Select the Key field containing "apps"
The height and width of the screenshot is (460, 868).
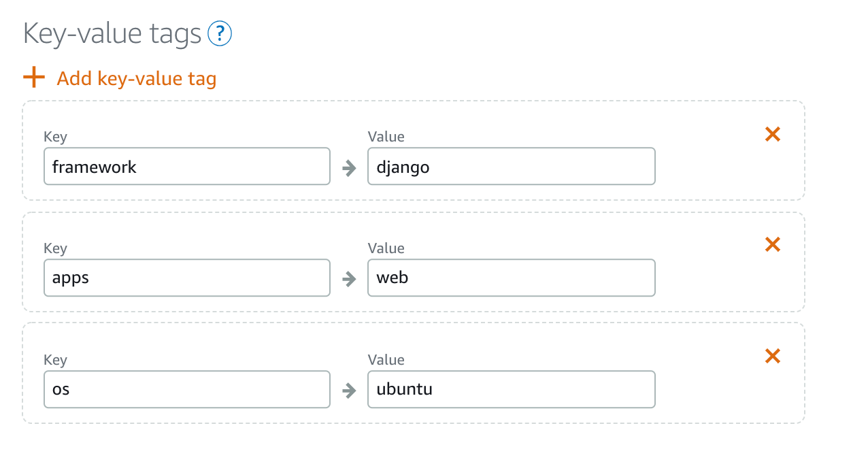(186, 278)
